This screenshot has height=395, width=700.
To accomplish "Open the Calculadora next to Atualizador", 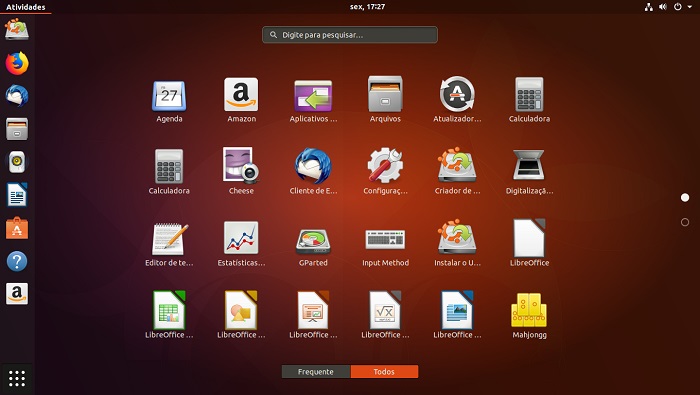I will 529,101.
